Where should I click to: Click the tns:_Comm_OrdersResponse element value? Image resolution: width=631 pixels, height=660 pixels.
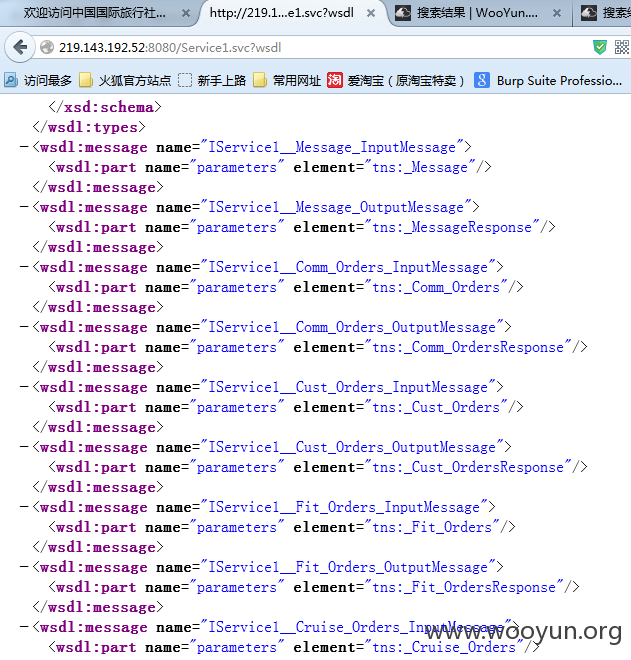[468, 347]
